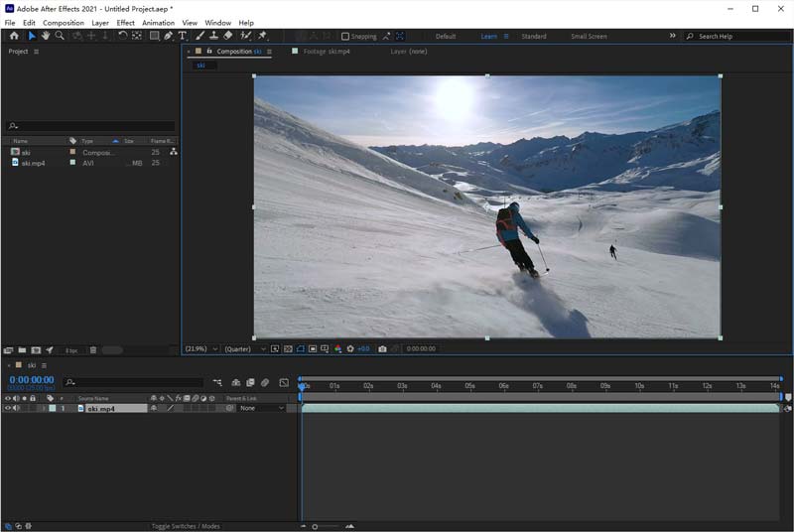The width and height of the screenshot is (794, 532).
Task: Open the Animation menu
Action: [x=158, y=23]
